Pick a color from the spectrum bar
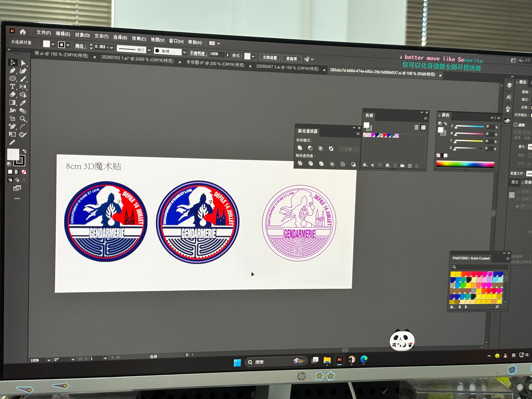Screen dimensions: 532x399 465,164
